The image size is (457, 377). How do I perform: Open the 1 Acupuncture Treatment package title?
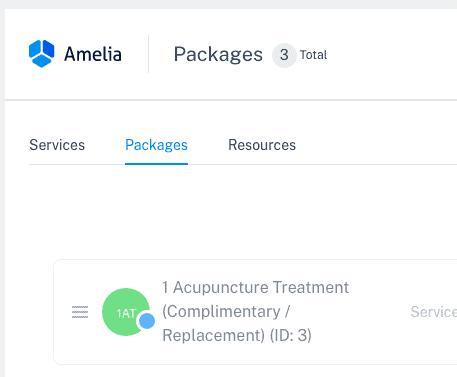click(255, 287)
